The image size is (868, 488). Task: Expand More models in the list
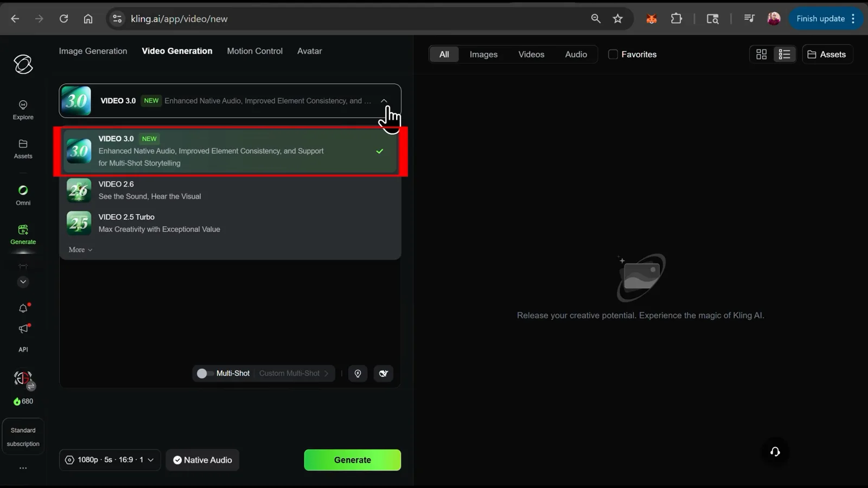80,250
